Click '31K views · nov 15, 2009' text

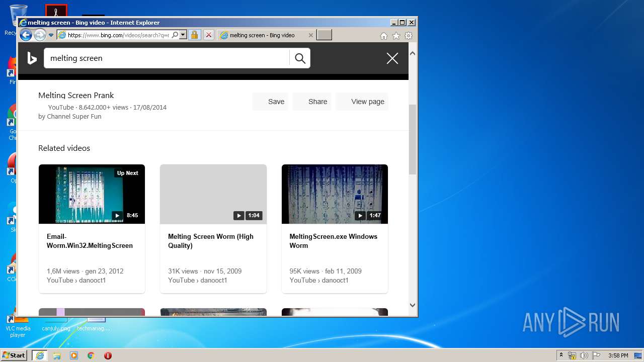(x=205, y=271)
